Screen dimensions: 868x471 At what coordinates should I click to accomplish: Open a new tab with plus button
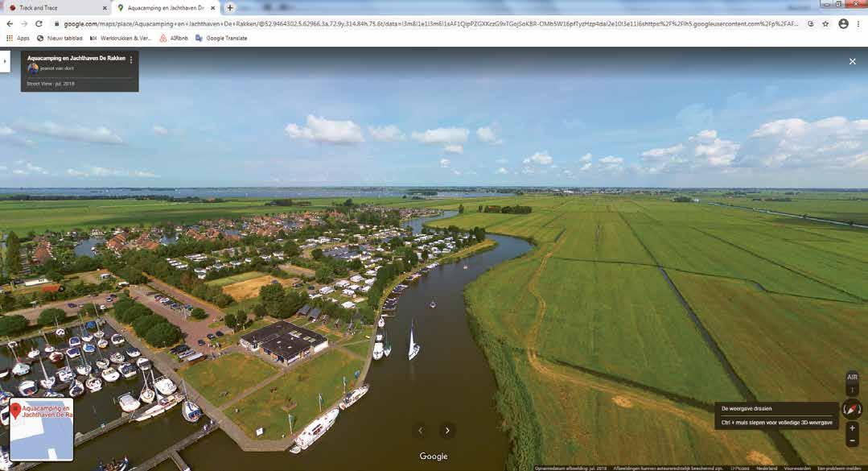[x=230, y=8]
